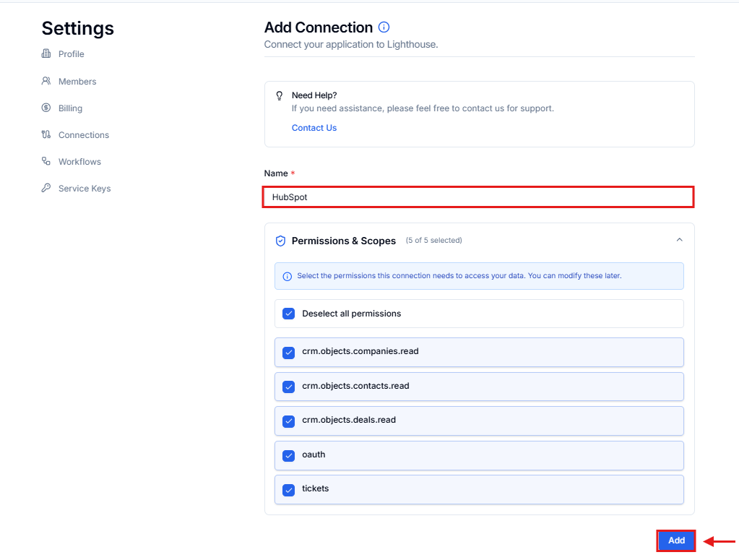Click the Service Keys key icon
Viewport: 739px width, 560px height.
[46, 188]
